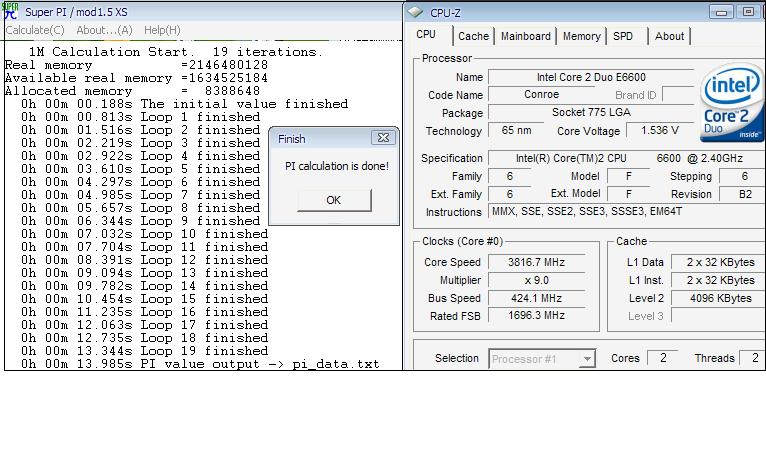This screenshot has width=766, height=450.
Task: Click the line 1M Calculation Start
Action: pos(175,52)
